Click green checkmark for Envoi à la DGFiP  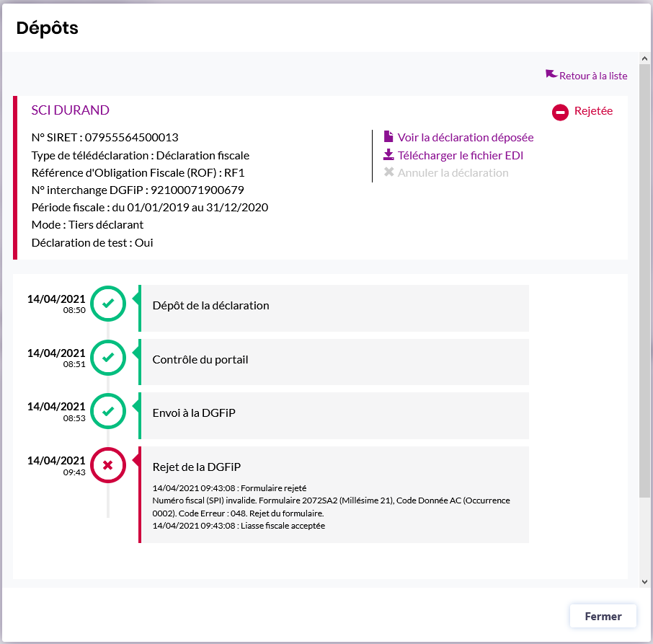(108, 412)
